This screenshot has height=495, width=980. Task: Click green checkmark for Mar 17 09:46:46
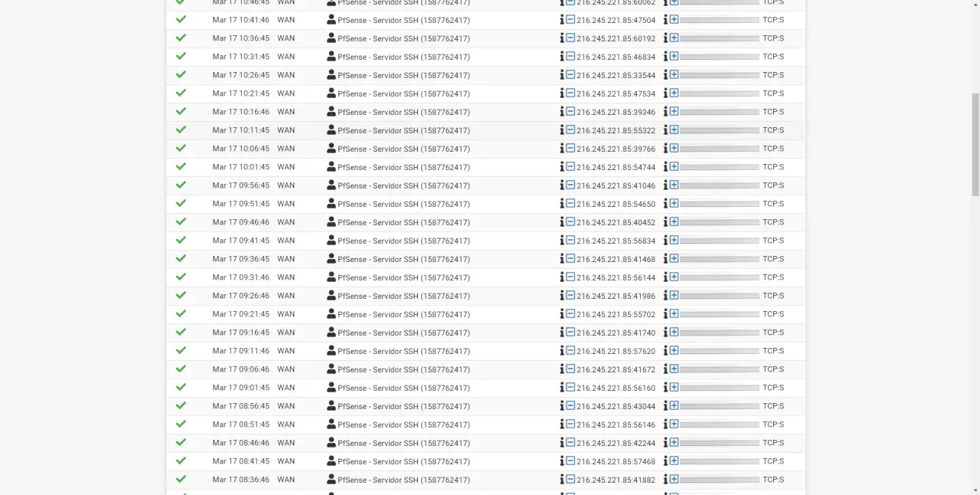click(181, 221)
